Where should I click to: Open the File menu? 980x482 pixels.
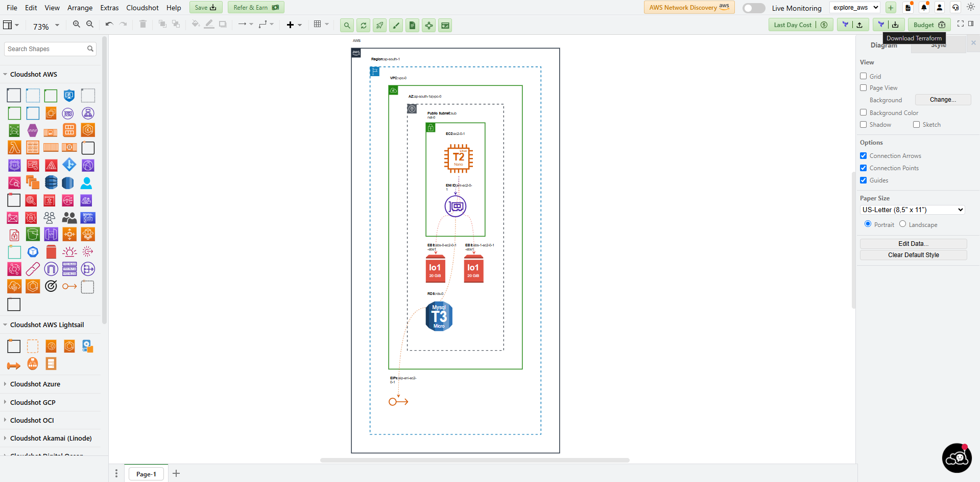pos(12,8)
